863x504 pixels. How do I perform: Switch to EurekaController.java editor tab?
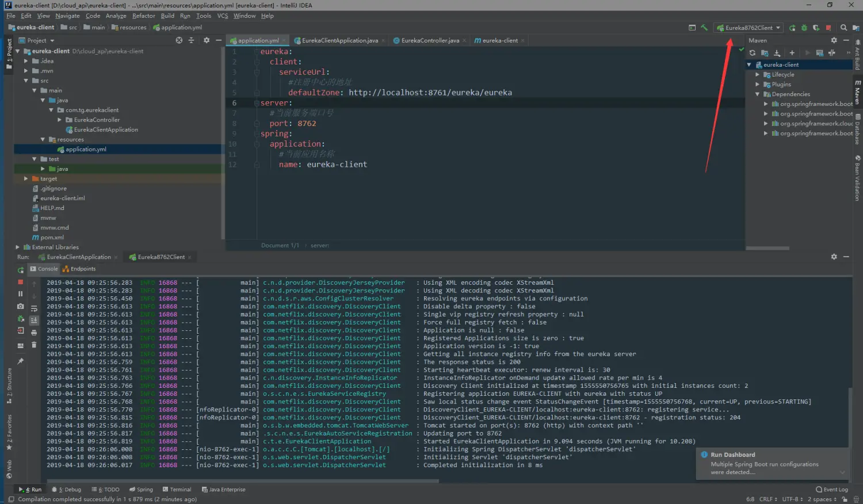pos(430,40)
